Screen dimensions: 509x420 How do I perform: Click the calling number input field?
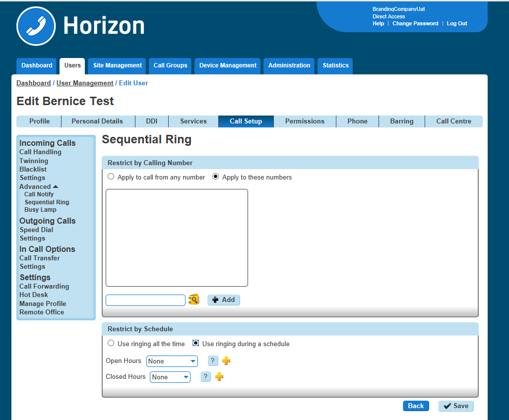(x=145, y=300)
